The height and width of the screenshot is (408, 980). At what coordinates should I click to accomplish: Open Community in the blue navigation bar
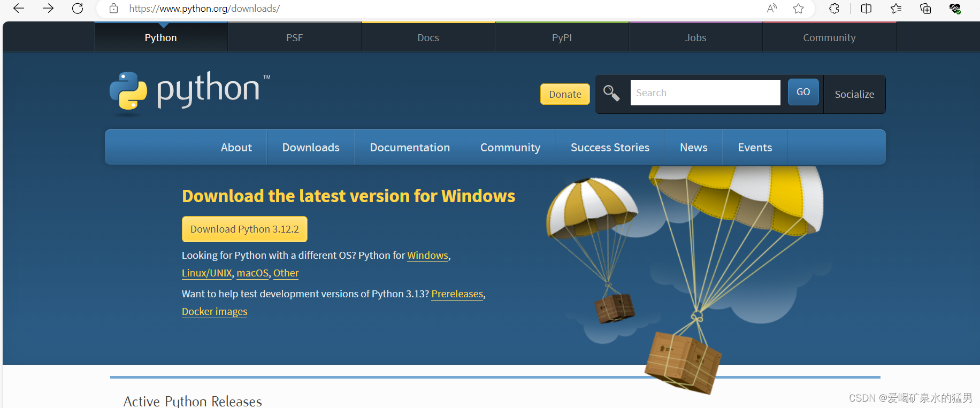click(510, 147)
